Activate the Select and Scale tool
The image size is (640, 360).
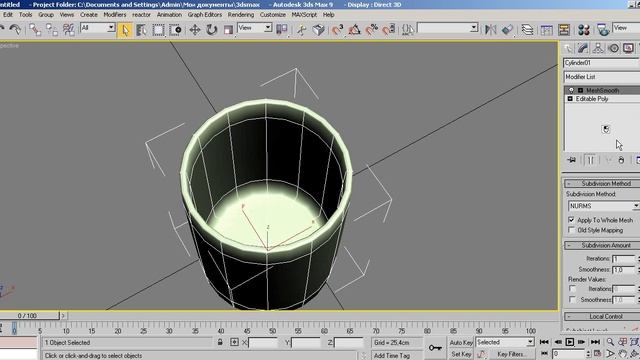(x=229, y=30)
